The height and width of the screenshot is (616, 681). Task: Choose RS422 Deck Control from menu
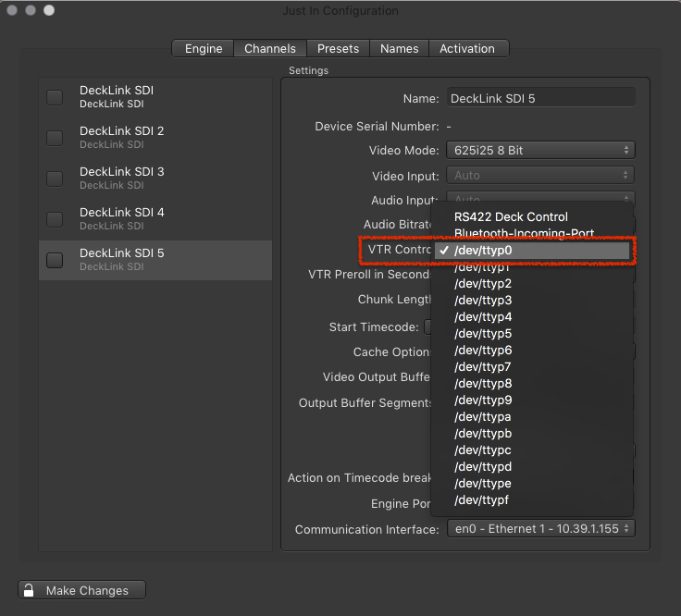pyautogui.click(x=532, y=216)
